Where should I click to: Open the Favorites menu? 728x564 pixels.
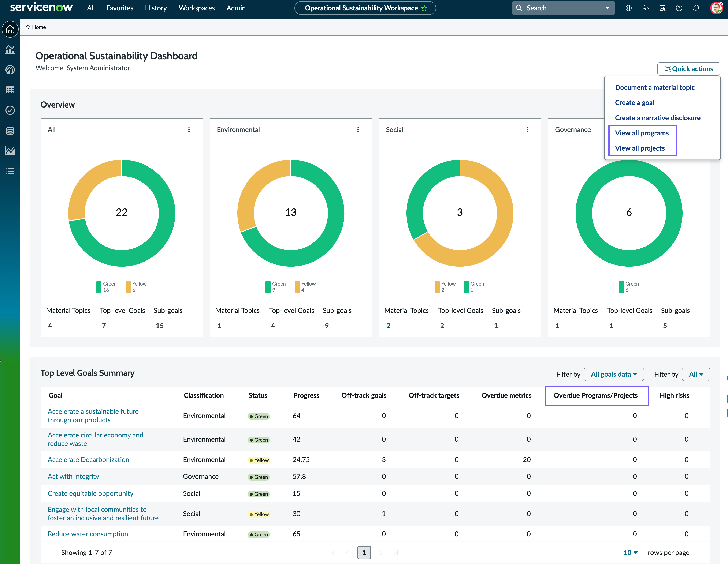pos(120,8)
